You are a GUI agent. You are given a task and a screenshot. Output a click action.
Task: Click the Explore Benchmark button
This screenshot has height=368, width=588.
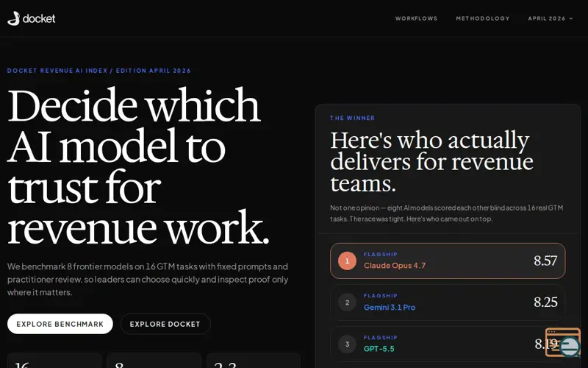coord(60,324)
